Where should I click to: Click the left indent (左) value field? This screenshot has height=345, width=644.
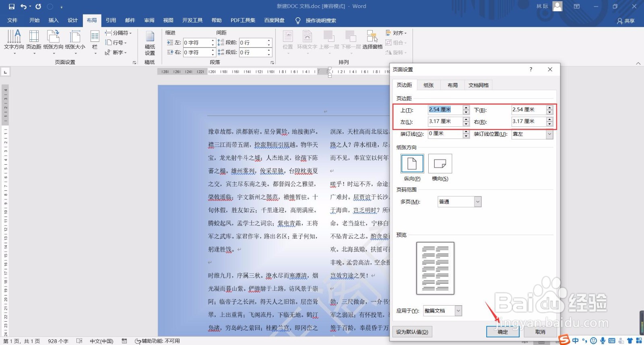point(196,43)
